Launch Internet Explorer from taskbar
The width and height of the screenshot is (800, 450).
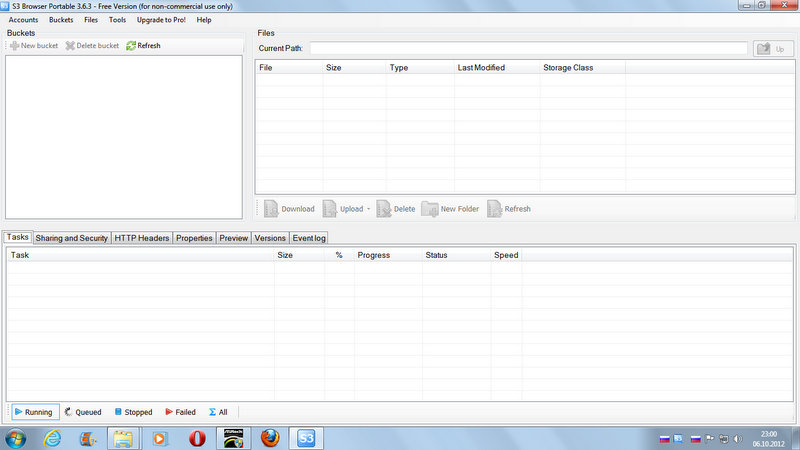(53, 438)
